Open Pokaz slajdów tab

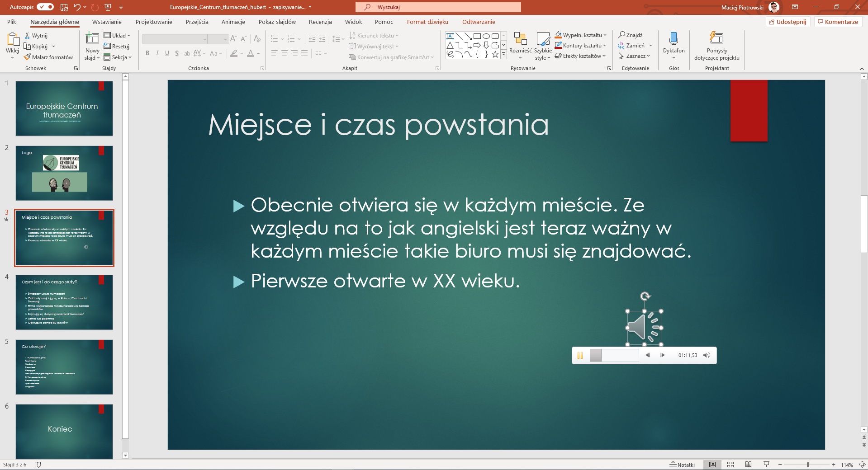(x=277, y=22)
